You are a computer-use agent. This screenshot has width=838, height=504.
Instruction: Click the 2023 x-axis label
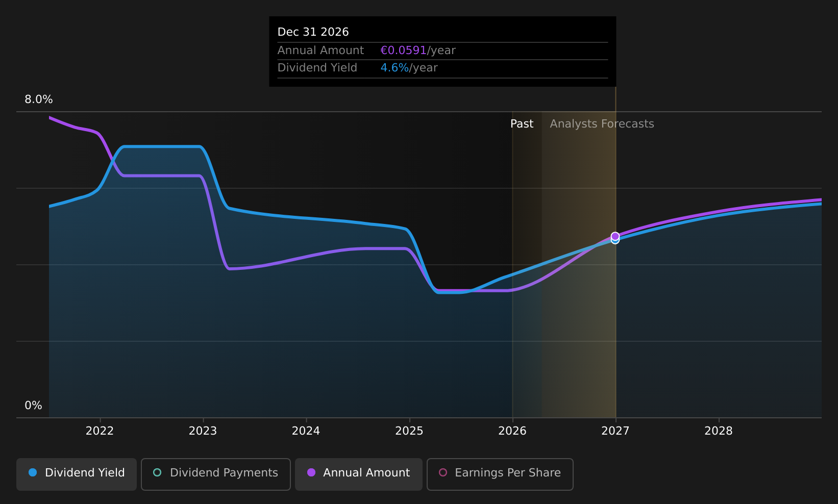coord(203,431)
